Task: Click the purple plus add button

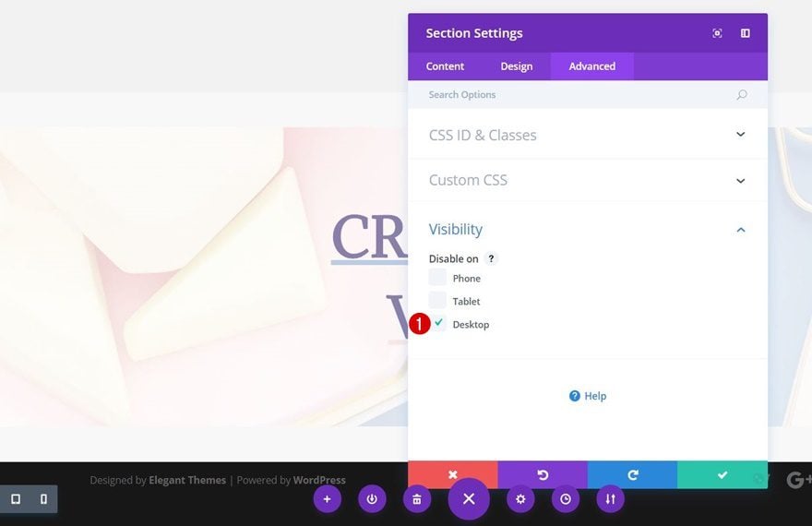Action: [327, 499]
